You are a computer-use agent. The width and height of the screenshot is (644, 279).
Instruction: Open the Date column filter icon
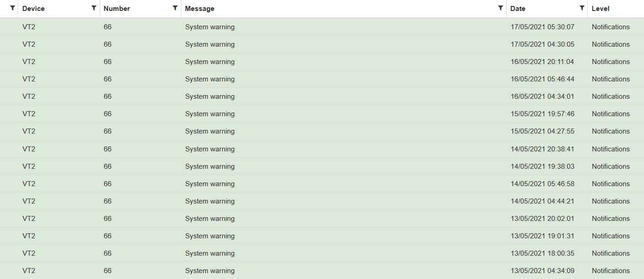point(582,8)
